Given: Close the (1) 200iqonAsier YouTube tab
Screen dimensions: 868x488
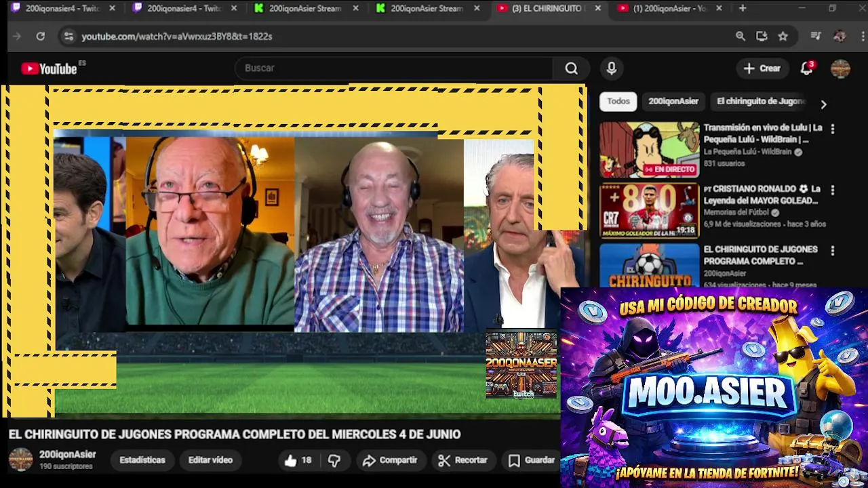Looking at the screenshot, I should (719, 9).
